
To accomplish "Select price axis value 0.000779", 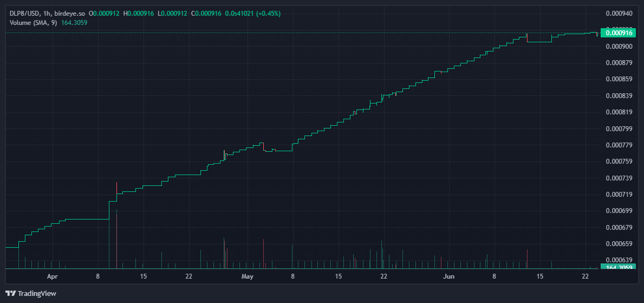I will (619, 145).
